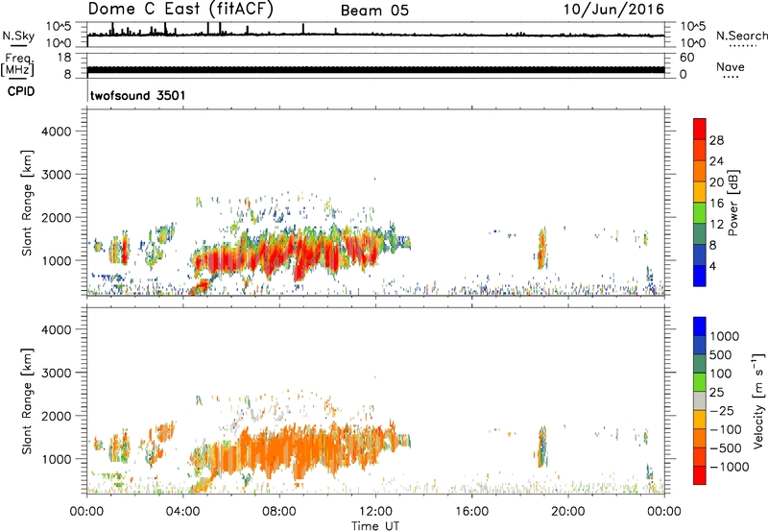This screenshot has width=768, height=532.
Task: Click the '28' power scale value
Action: point(716,140)
